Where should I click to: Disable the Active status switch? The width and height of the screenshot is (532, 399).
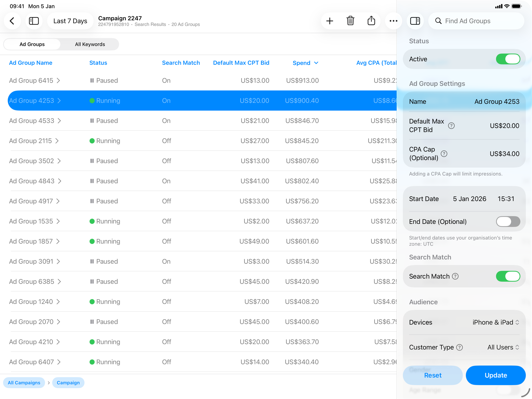coord(508,59)
